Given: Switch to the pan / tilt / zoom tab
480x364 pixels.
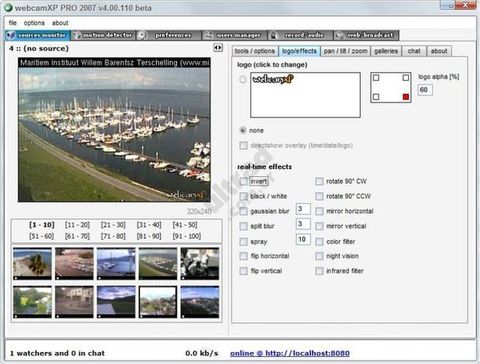Looking at the screenshot, I should coord(345,51).
